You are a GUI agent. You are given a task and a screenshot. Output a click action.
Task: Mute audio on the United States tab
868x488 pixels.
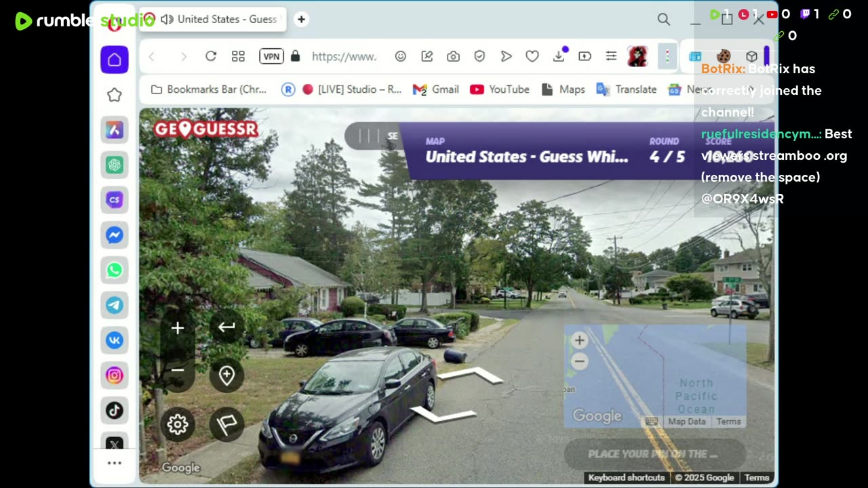167,19
